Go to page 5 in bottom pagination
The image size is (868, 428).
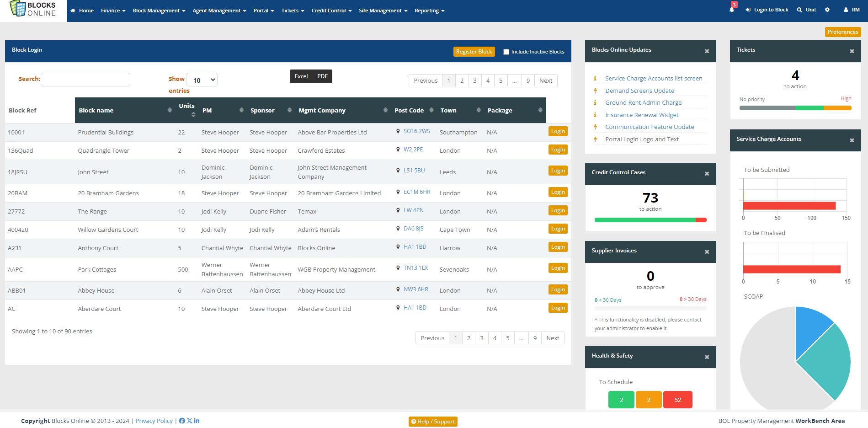(508, 338)
